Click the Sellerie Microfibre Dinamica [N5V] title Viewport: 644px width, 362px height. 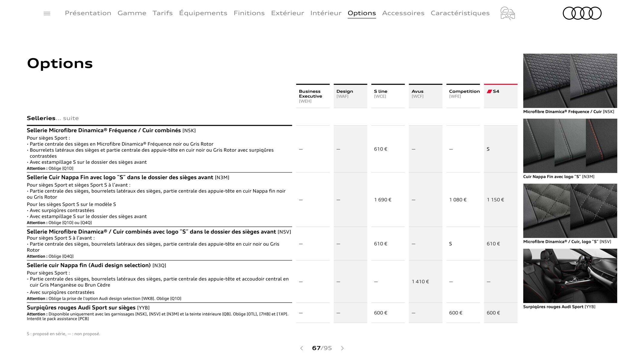(x=159, y=232)
